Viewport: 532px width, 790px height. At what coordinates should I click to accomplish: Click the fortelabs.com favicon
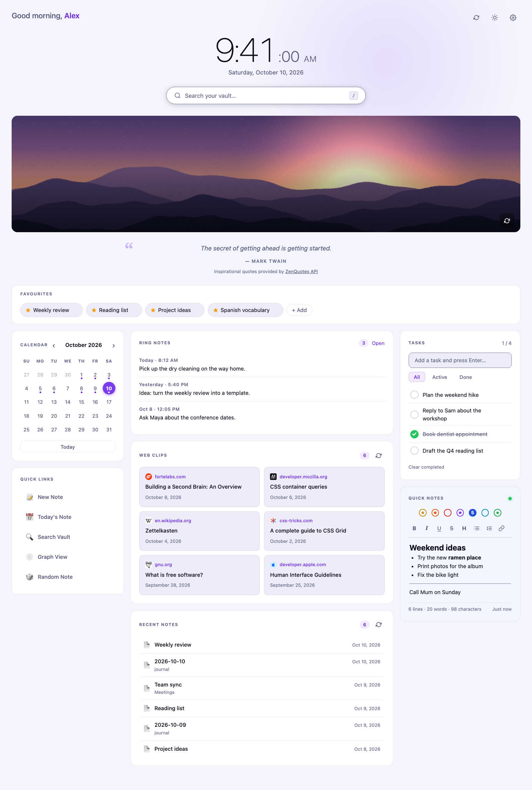coord(149,477)
